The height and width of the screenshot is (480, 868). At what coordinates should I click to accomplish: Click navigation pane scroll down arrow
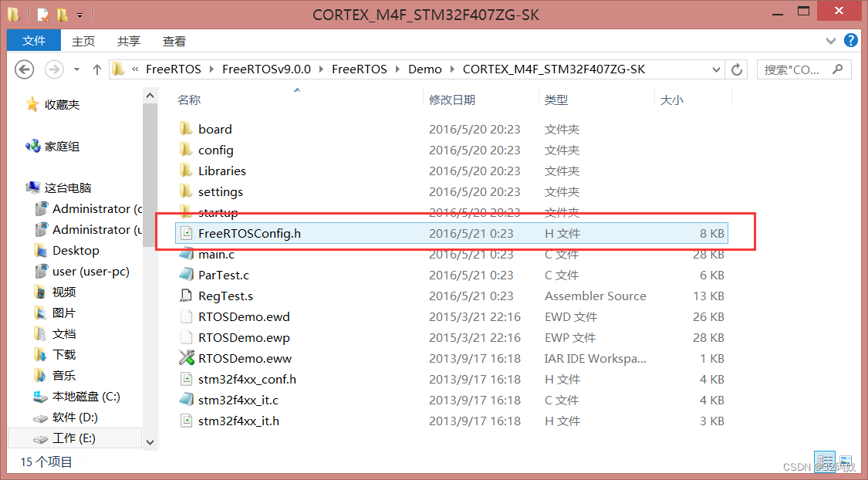pos(150,441)
